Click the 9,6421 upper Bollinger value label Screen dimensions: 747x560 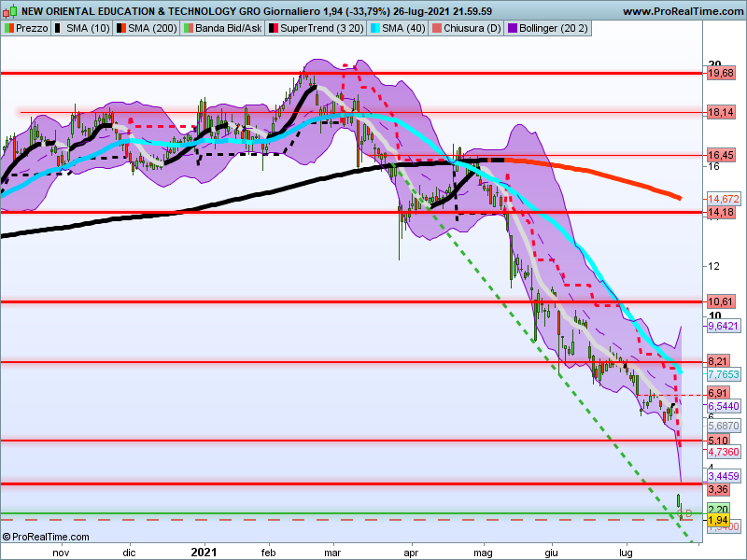723,326
